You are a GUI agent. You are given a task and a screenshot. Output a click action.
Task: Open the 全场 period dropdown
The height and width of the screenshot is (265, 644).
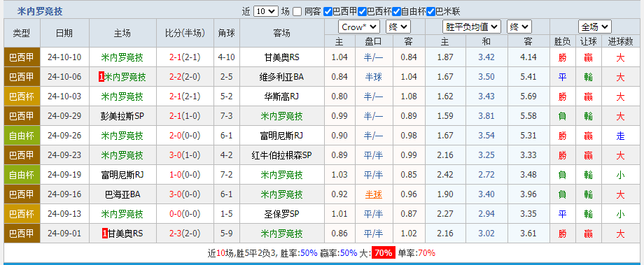point(595,27)
